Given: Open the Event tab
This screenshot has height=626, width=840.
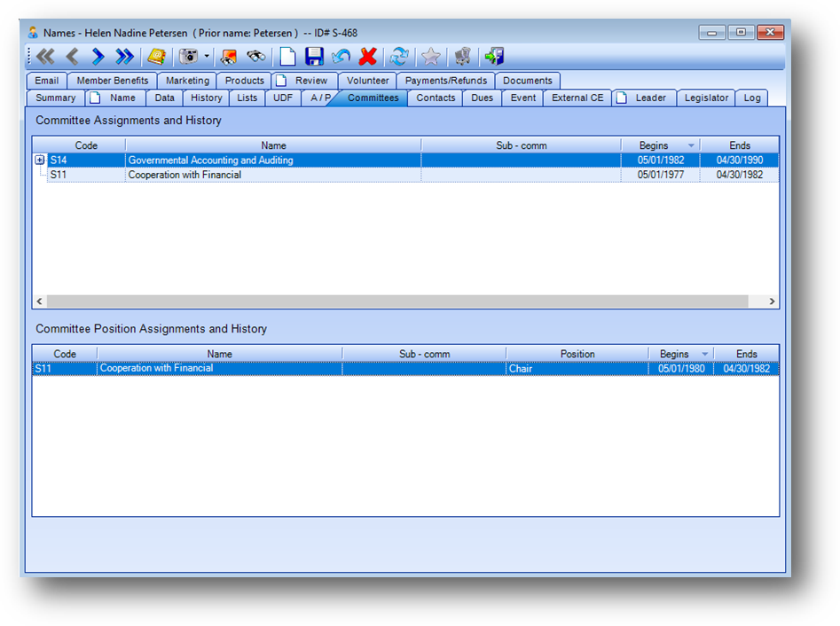Looking at the screenshot, I should click(522, 98).
